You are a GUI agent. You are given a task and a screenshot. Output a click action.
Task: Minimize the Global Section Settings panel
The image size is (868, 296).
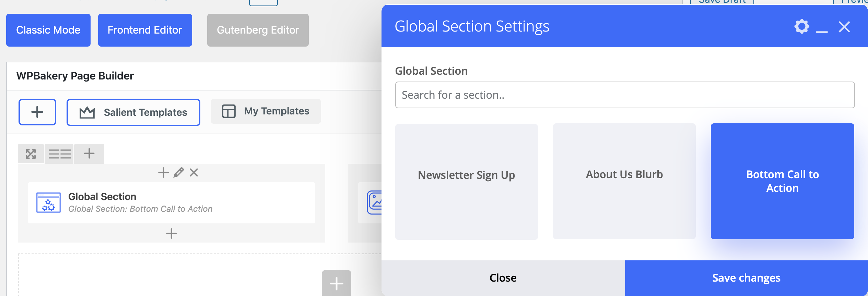[x=822, y=27]
